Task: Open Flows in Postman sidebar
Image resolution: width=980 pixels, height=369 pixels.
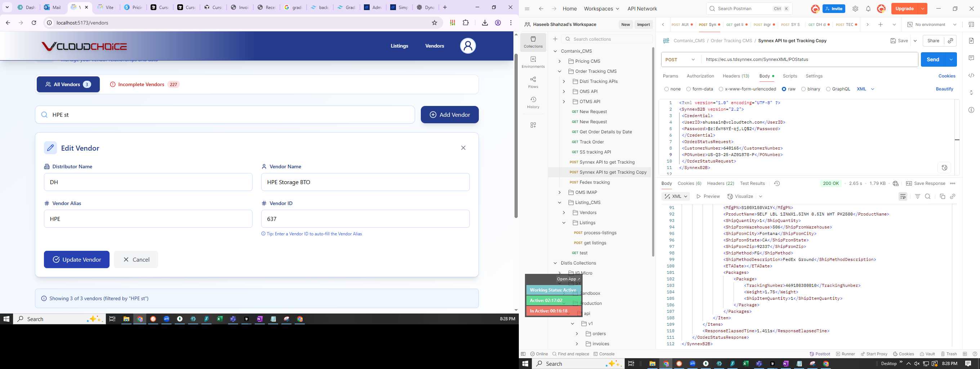Action: pyautogui.click(x=533, y=82)
